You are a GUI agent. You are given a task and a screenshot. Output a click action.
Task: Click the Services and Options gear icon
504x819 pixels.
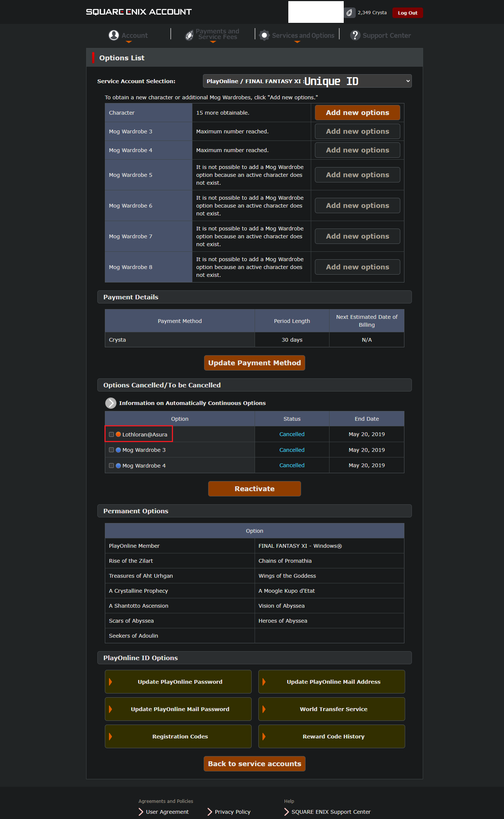pos(264,35)
